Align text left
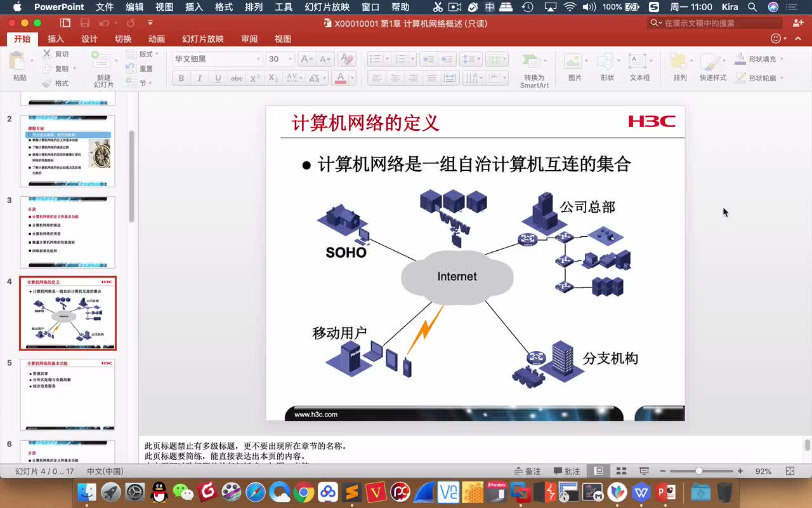This screenshot has height=508, width=812. (x=376, y=78)
